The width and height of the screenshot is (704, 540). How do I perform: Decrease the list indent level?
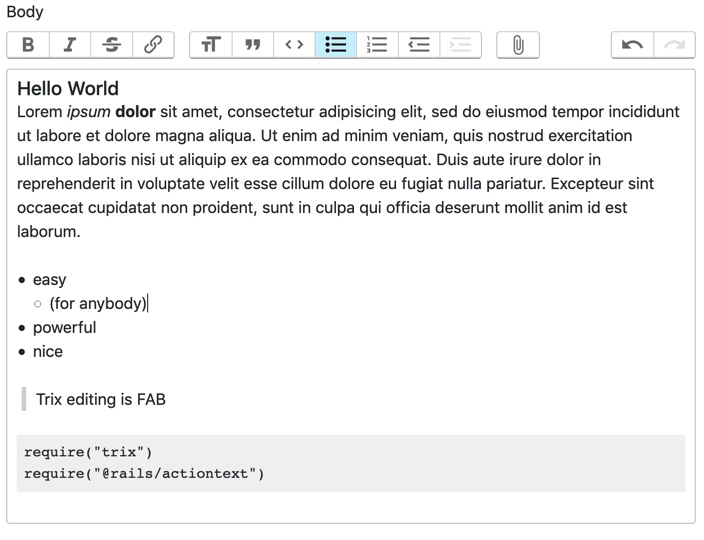point(419,45)
